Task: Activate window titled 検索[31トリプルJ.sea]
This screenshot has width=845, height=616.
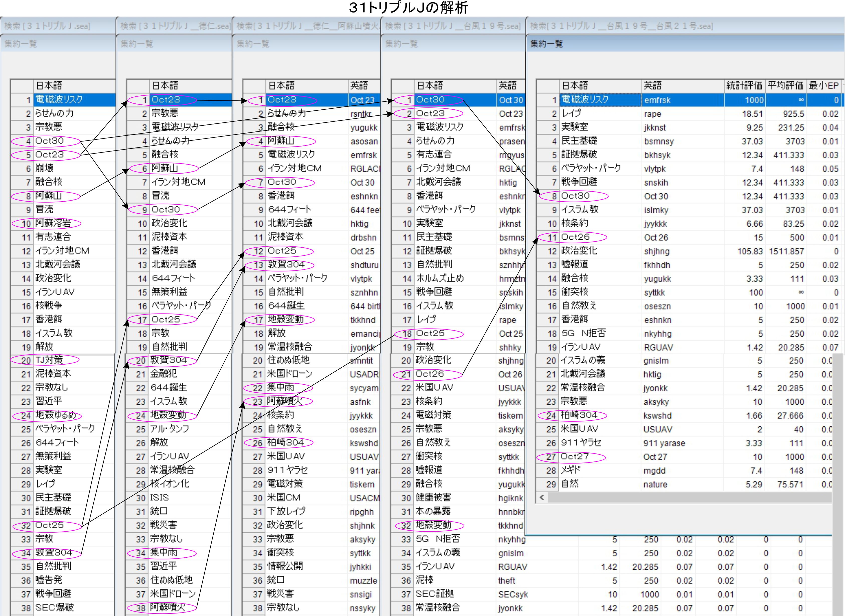Action: tap(47, 26)
